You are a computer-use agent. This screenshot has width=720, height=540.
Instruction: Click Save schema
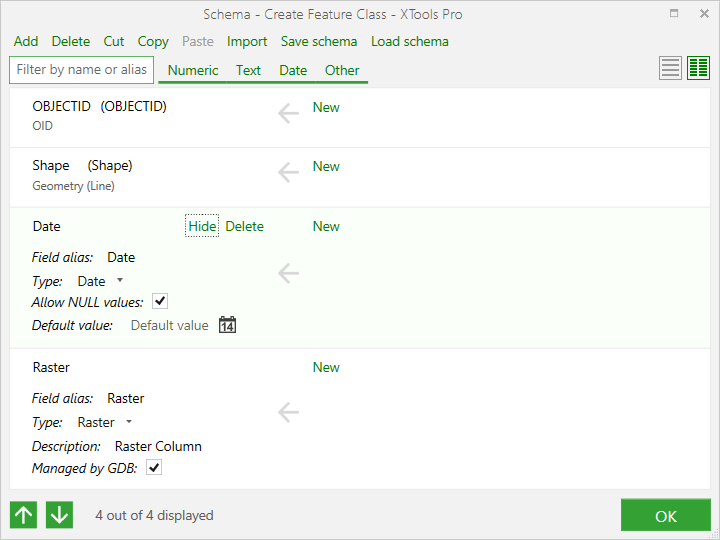point(319,41)
